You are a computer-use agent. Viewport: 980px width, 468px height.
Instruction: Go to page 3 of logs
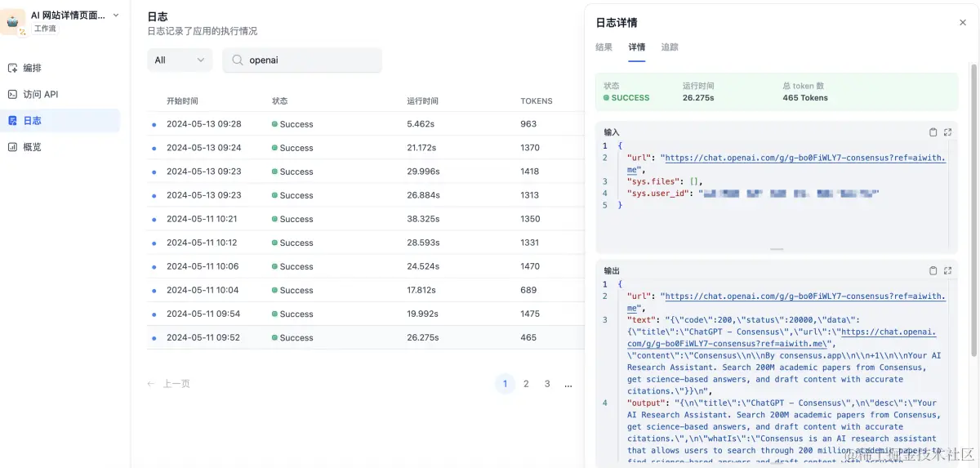[x=547, y=384]
